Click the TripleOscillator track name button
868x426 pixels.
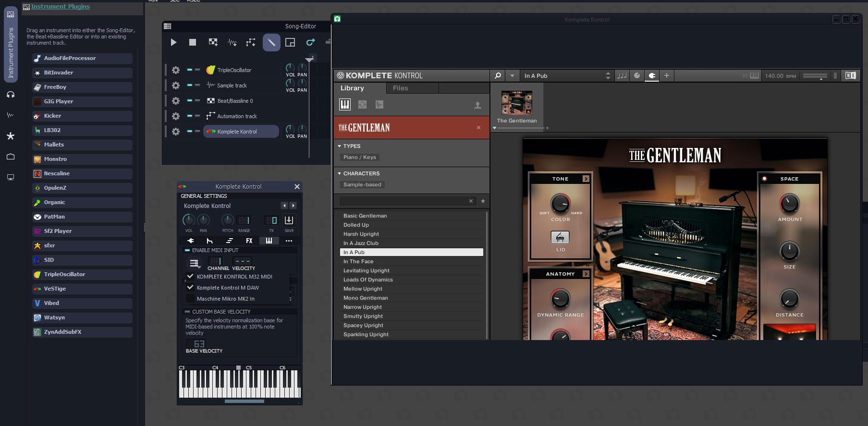point(241,70)
